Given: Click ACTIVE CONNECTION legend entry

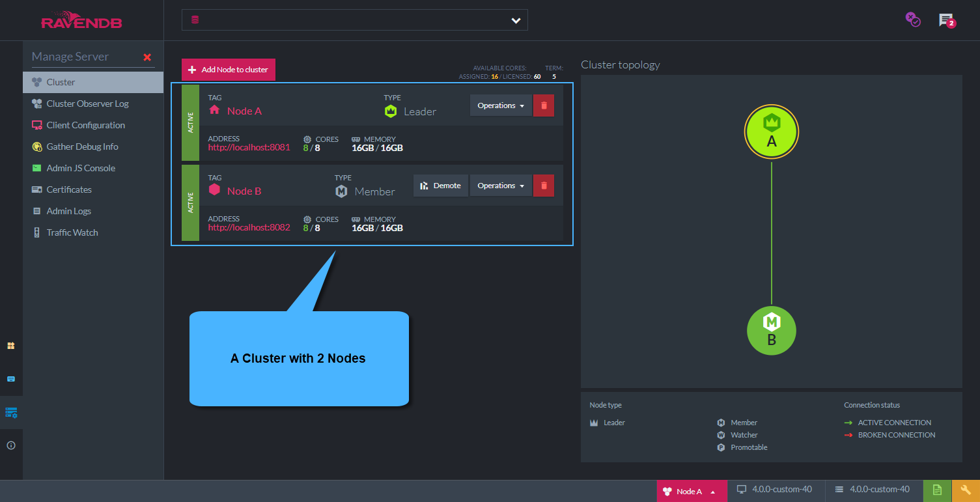Looking at the screenshot, I should coord(888,423).
